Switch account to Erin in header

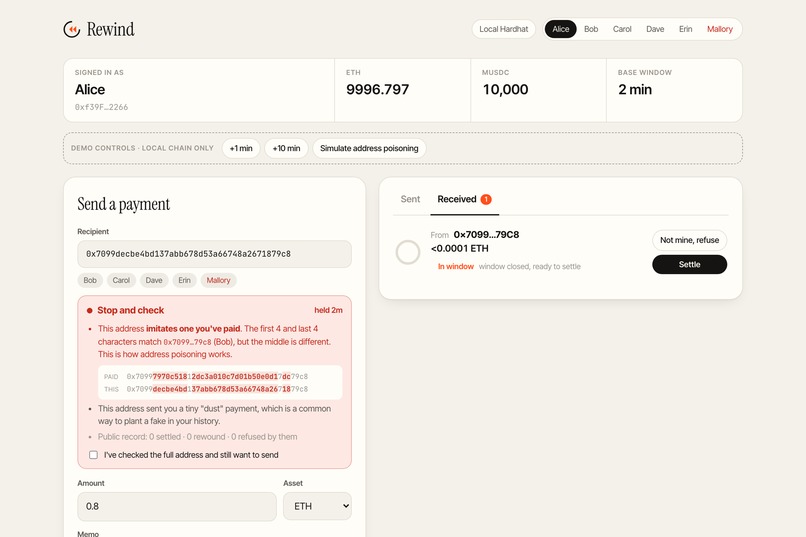685,29
